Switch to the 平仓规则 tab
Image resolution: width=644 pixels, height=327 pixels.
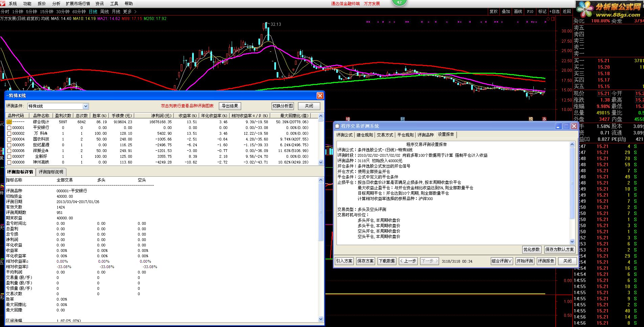click(x=406, y=135)
